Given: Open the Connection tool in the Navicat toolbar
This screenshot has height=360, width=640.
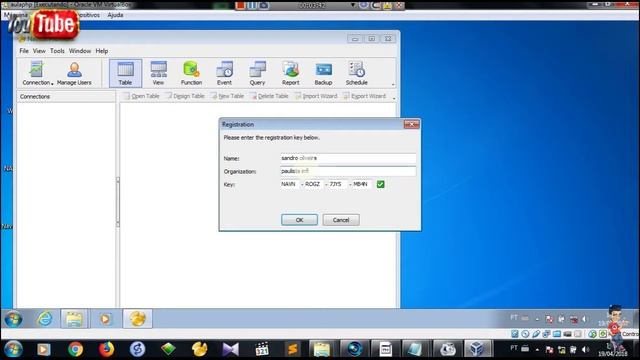Looking at the screenshot, I should coord(36,73).
